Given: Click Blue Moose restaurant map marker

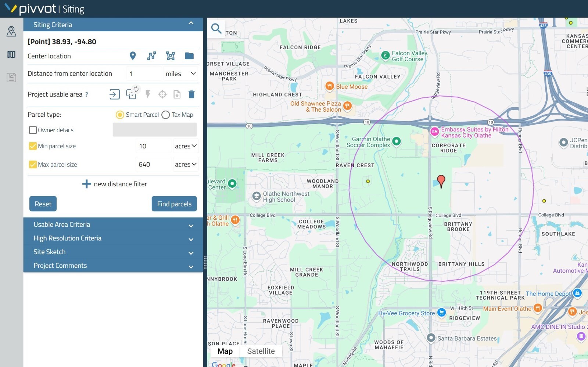Looking at the screenshot, I should 330,86.
